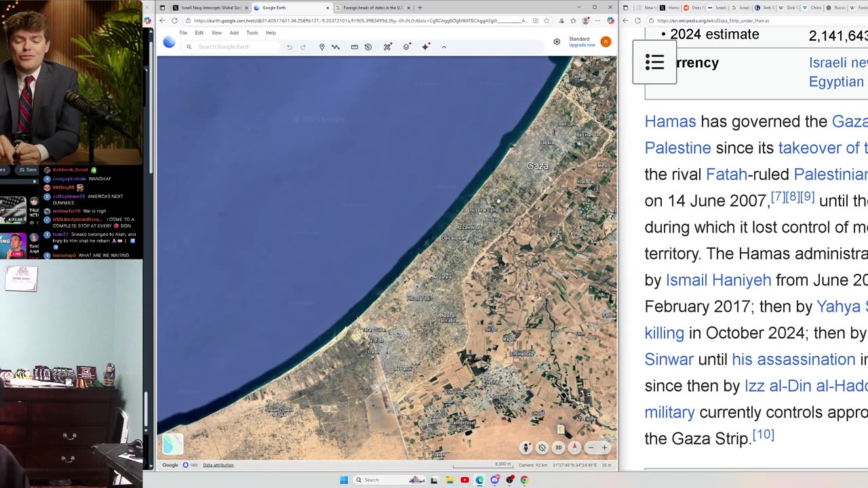Click the Upgrade now link
Viewport: 868px width, 488px height.
click(x=582, y=45)
